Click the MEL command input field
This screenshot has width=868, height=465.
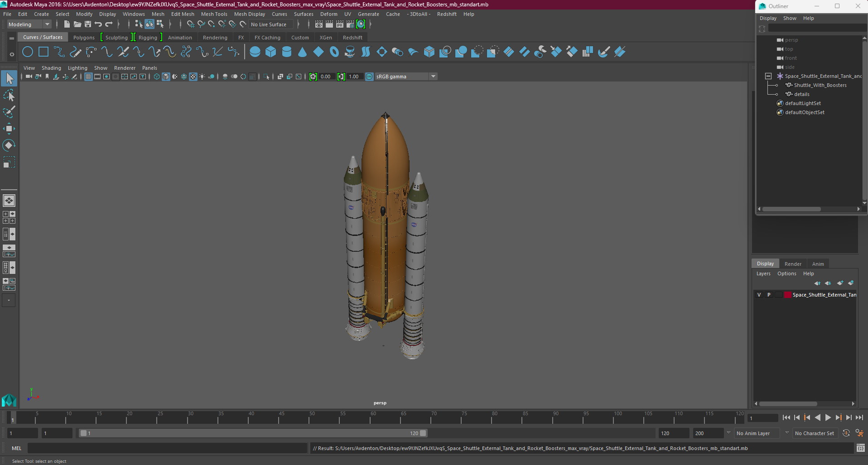(167, 448)
